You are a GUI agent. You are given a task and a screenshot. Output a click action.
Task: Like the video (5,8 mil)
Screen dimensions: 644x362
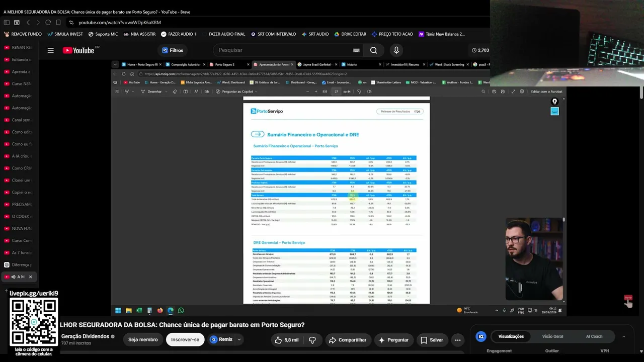(286, 340)
